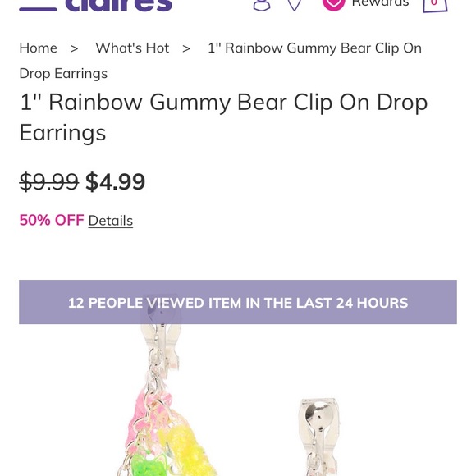The height and width of the screenshot is (476, 476).
Task: Open the account profile icon
Action: pos(262,6)
